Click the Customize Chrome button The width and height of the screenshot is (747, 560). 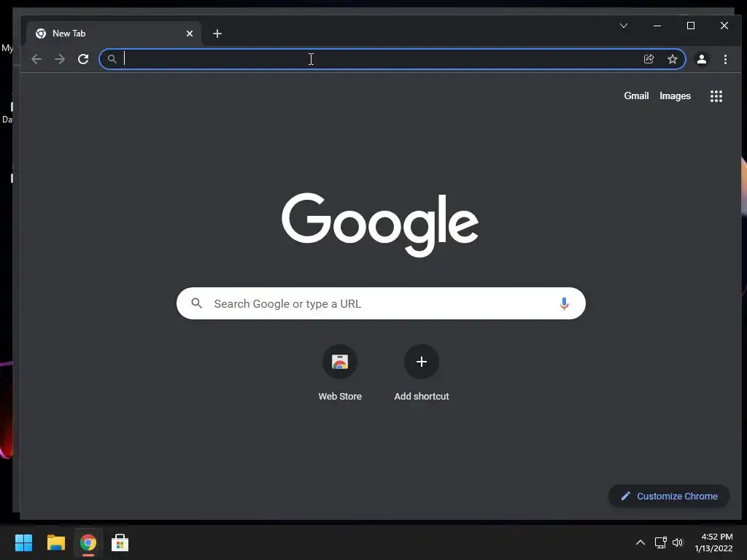pos(669,496)
